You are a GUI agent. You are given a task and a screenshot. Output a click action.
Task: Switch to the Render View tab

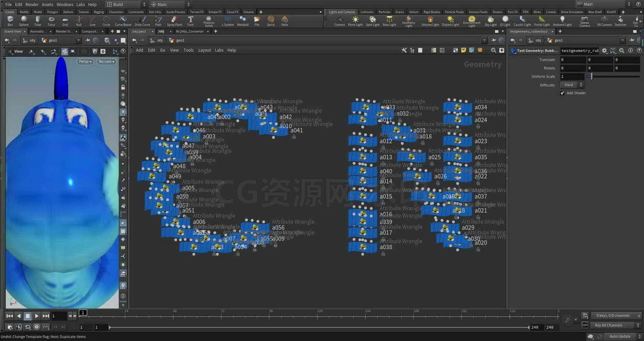pos(64,31)
